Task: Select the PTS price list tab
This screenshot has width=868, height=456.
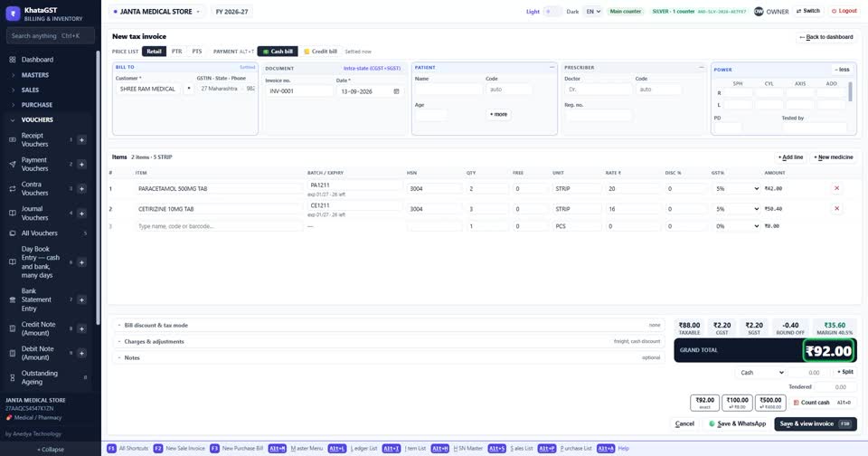Action: 197,52
